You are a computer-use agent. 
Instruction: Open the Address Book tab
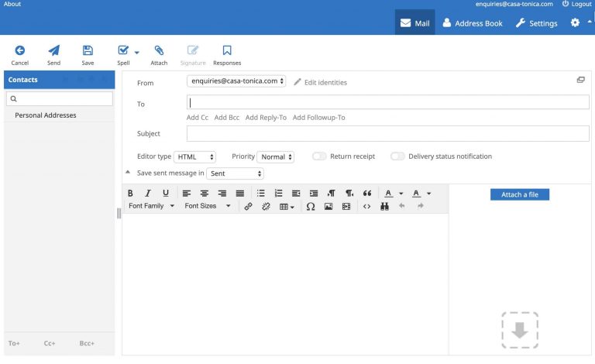473,23
